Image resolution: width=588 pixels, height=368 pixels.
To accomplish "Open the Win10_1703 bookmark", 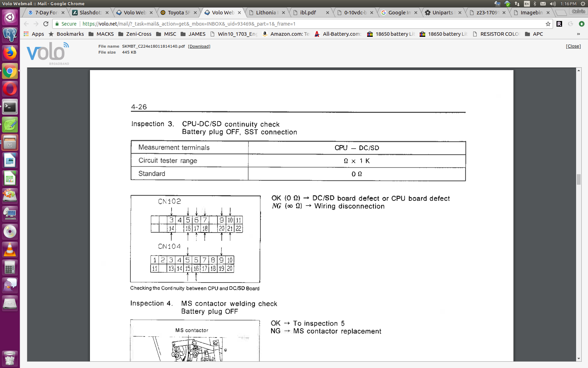I will 234,34.
